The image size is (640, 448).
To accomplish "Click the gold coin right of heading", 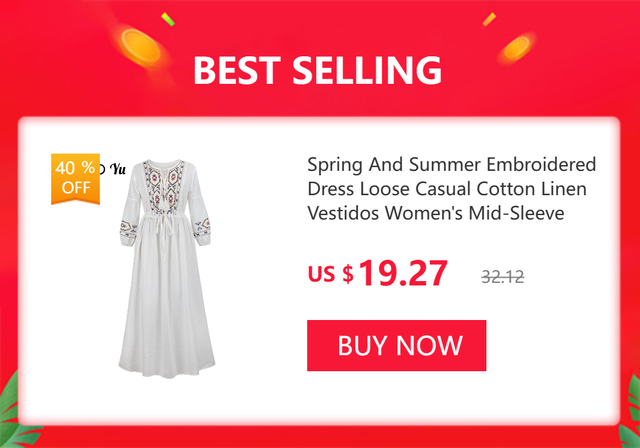I will coord(517,47).
